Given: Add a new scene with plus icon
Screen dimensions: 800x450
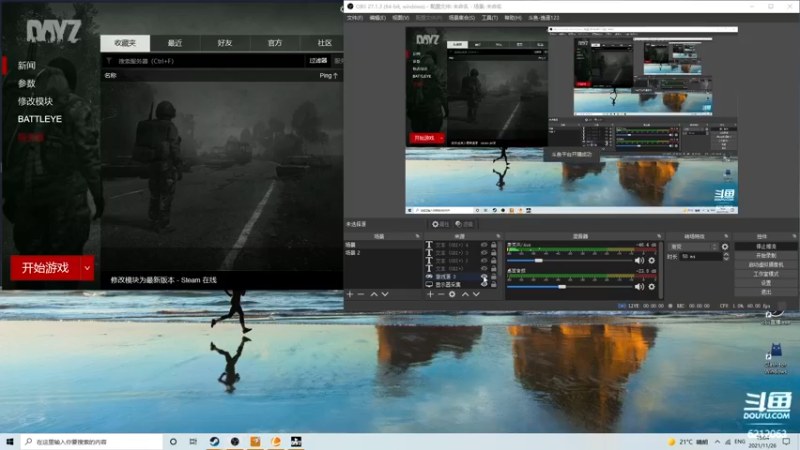Looking at the screenshot, I should click(350, 294).
